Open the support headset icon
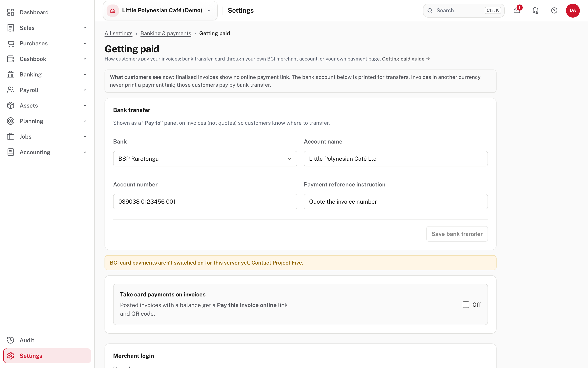The height and width of the screenshot is (368, 588). [x=536, y=10]
